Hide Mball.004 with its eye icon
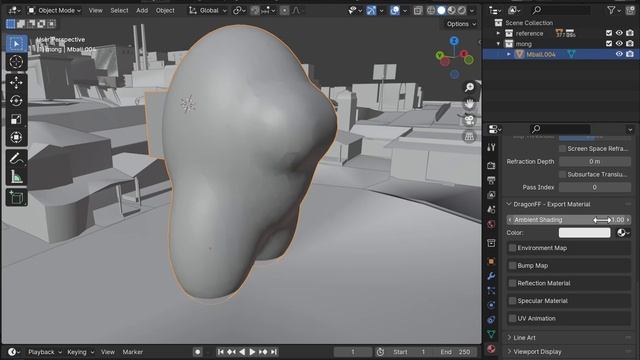This screenshot has width=640, height=360. 619,54
